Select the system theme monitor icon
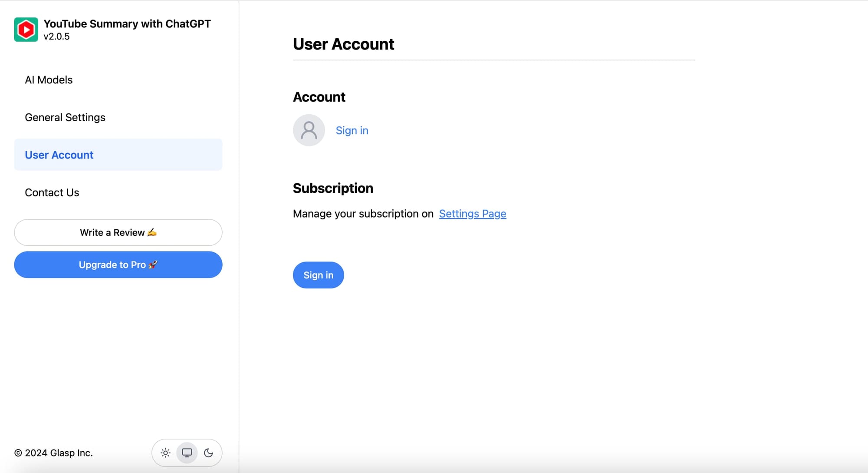This screenshot has width=868, height=473. click(x=187, y=453)
